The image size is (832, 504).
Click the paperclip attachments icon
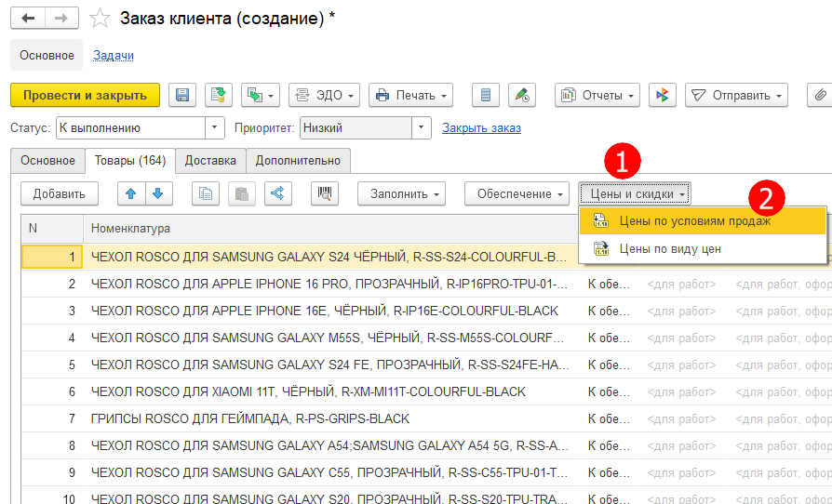click(819, 95)
